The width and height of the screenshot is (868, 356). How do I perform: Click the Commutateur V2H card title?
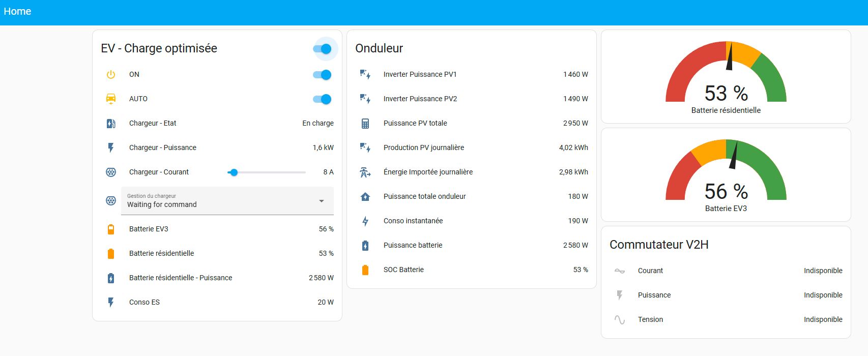coord(659,245)
